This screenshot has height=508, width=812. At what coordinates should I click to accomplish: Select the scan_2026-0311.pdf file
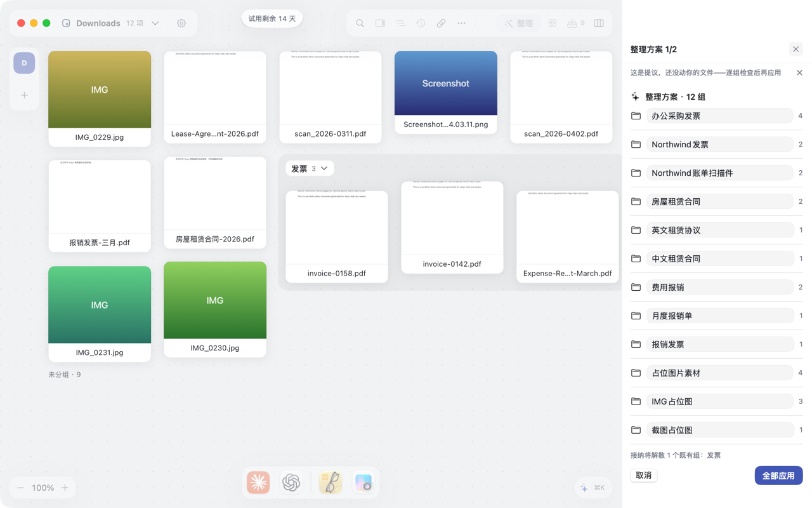tap(331, 97)
